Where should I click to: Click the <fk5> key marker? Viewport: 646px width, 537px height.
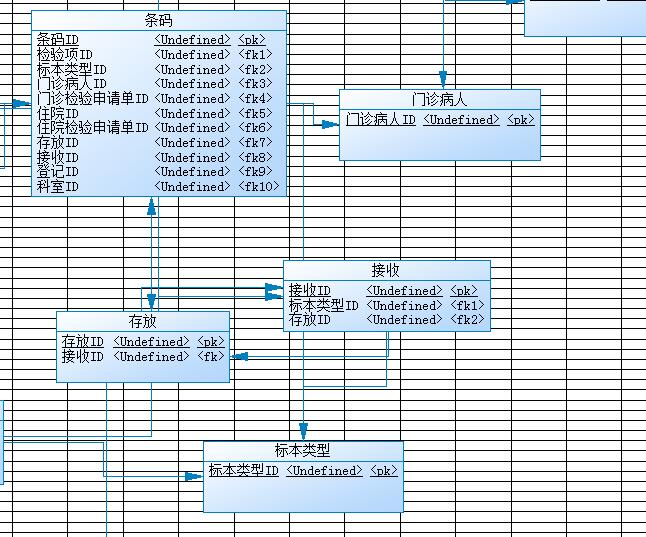[x=255, y=113]
